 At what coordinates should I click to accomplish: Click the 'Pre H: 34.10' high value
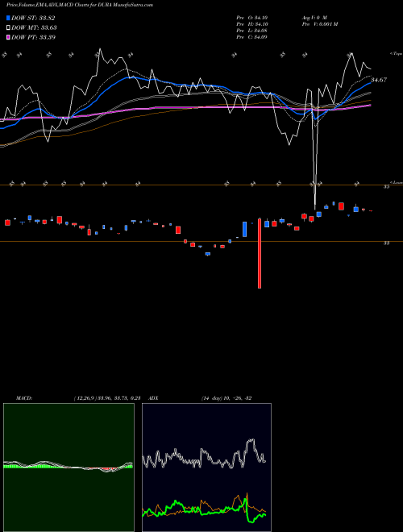(251, 24)
